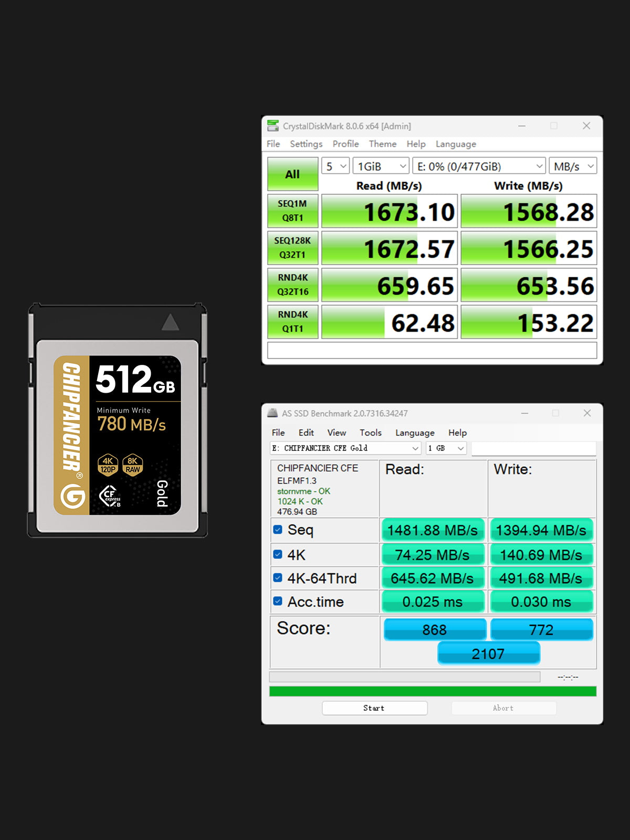Open the test count dropdown showing 5
Image resolution: width=630 pixels, height=840 pixels.
[335, 166]
